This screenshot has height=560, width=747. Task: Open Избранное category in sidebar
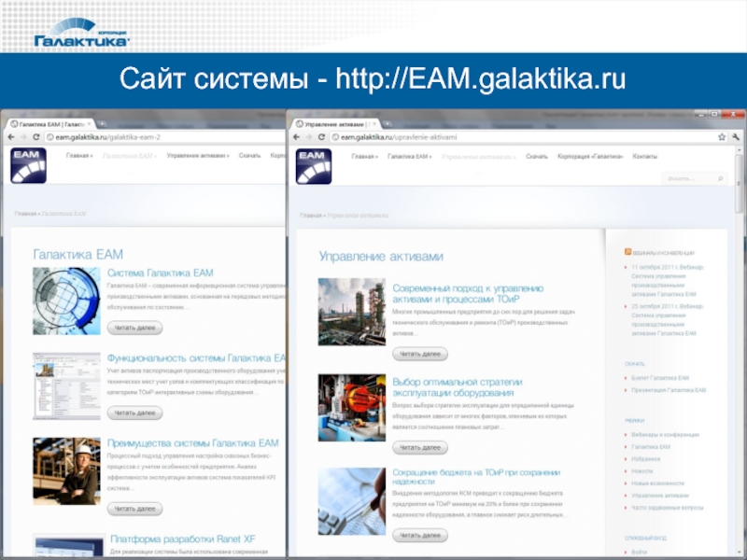click(x=645, y=459)
